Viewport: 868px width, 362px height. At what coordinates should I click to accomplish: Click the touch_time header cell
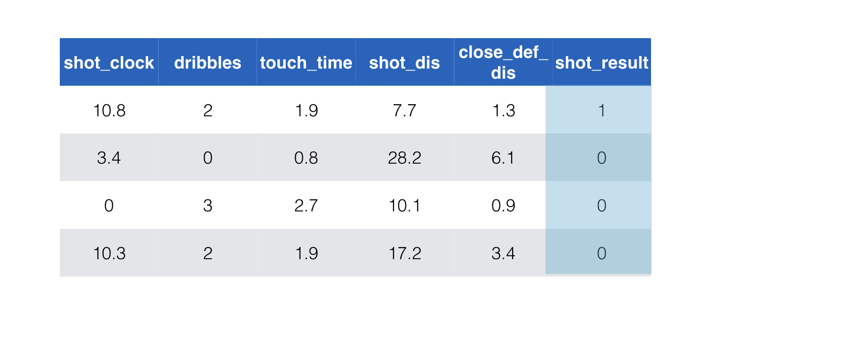click(306, 63)
